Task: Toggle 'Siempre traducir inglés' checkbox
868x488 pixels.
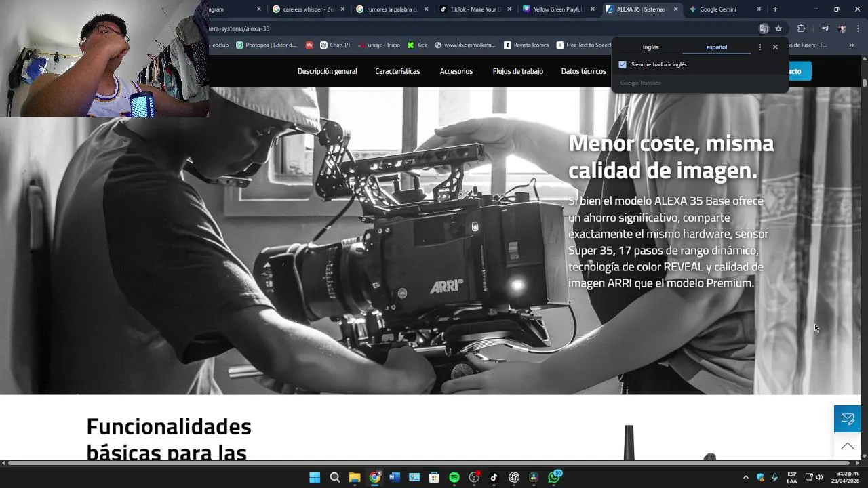Action: coord(623,64)
